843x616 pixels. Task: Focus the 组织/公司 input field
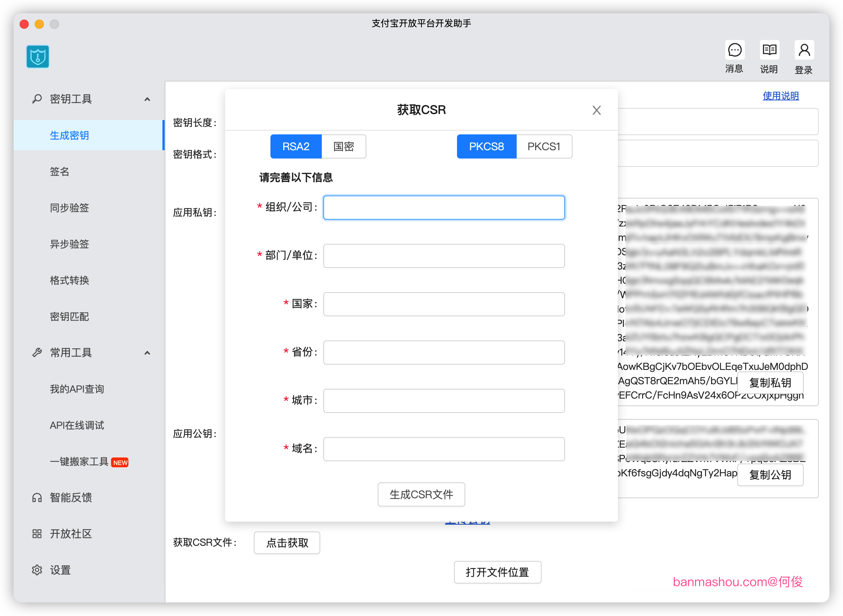[x=444, y=207]
